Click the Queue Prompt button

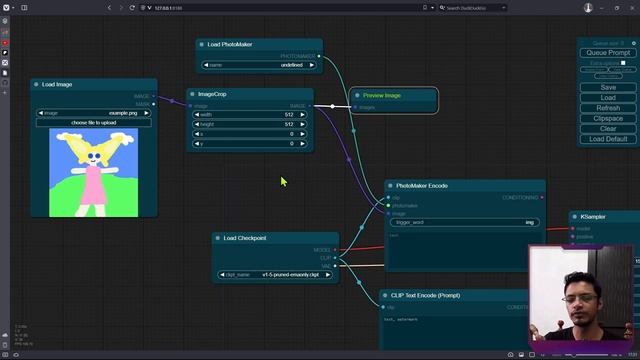(x=608, y=53)
